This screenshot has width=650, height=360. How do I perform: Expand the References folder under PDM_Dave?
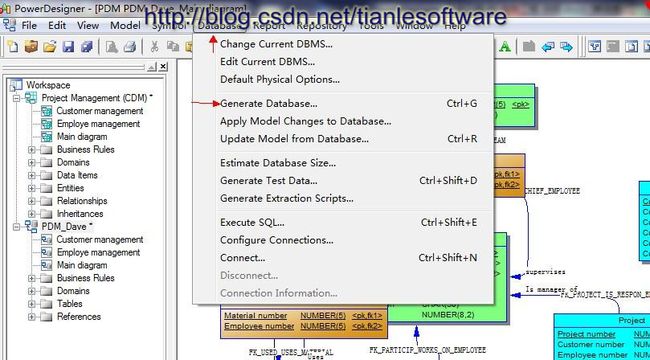point(32,317)
